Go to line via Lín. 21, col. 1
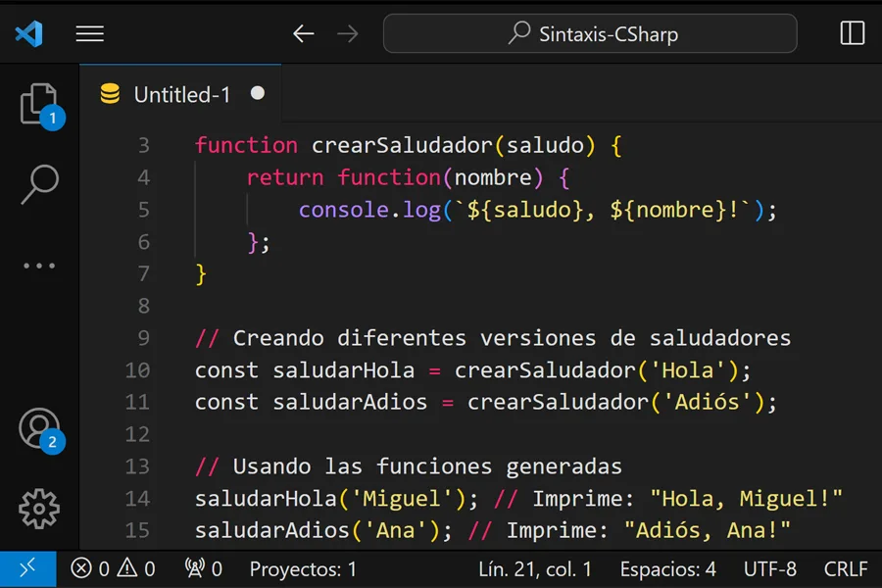The image size is (882, 588). coord(535,568)
